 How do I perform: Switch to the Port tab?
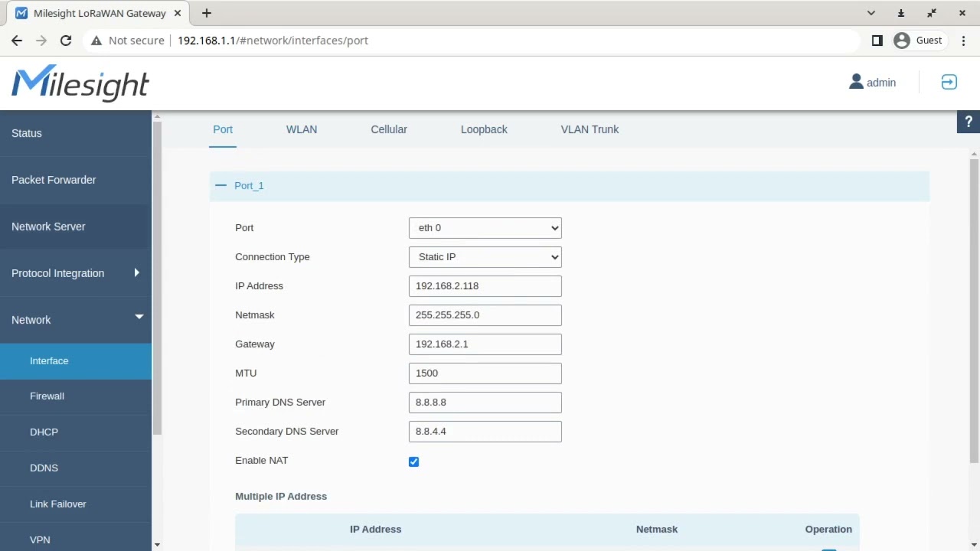pos(223,129)
